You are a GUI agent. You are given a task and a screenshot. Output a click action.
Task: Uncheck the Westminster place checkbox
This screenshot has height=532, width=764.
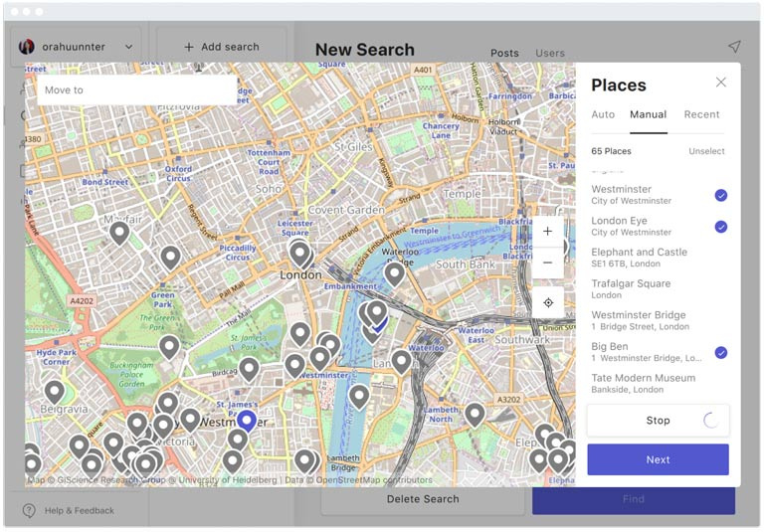[721, 195]
